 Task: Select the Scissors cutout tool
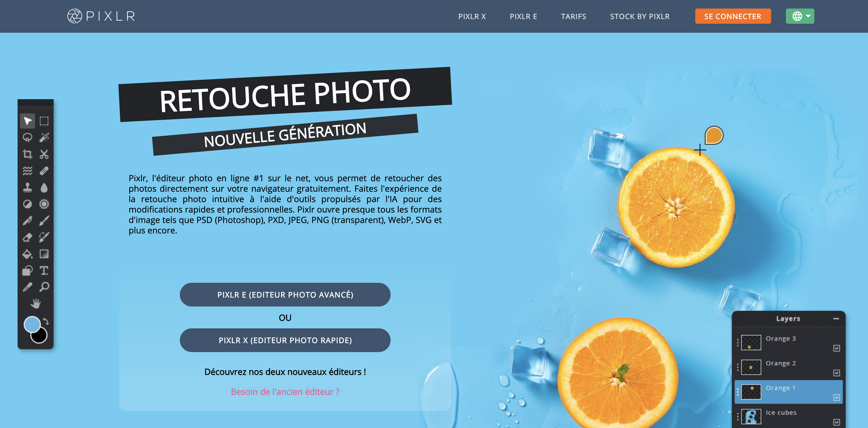tap(44, 154)
